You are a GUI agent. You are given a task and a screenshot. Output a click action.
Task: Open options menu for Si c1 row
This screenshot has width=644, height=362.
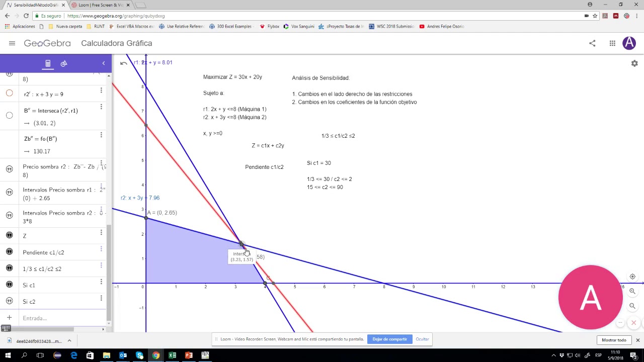pyautogui.click(x=101, y=282)
